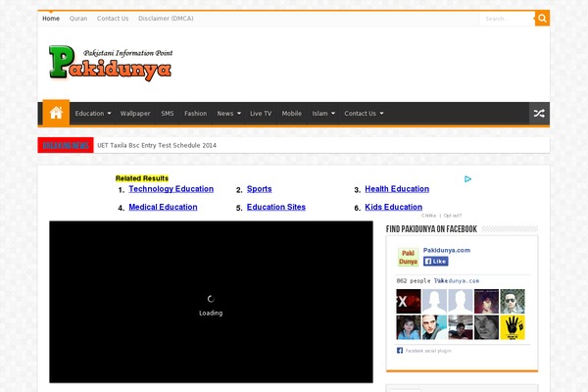Open the Live TV page
The width and height of the screenshot is (588, 392).
(x=261, y=114)
